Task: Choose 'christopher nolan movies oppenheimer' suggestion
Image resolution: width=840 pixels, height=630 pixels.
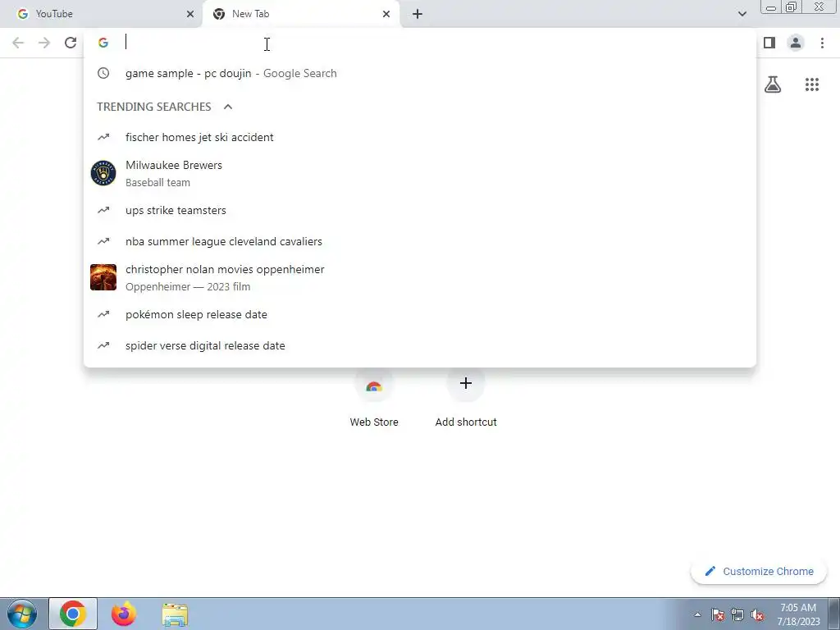Action: click(x=420, y=277)
